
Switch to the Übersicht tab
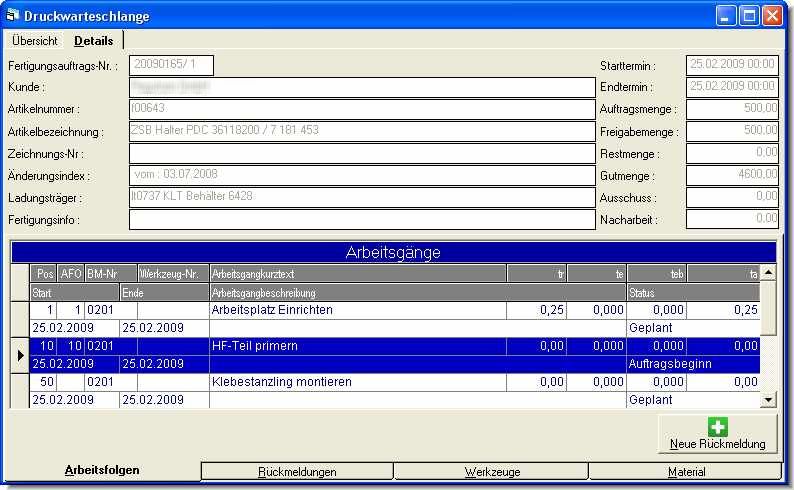pos(35,41)
